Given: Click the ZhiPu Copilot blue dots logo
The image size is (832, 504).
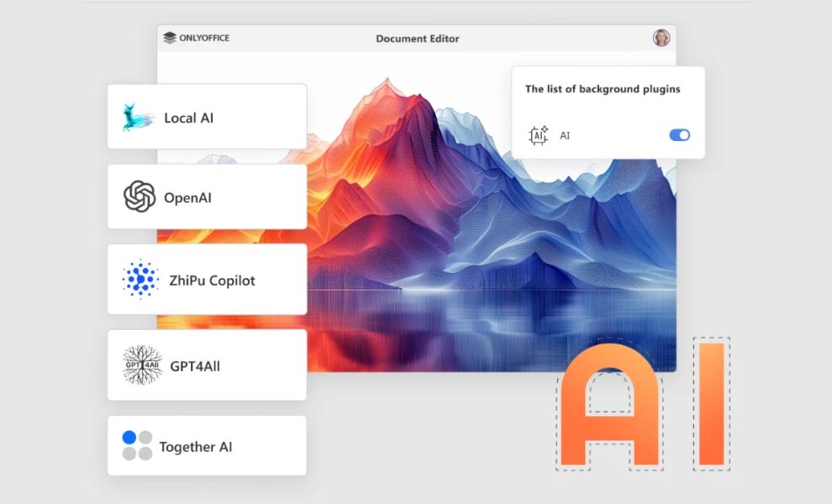Looking at the screenshot, I should coord(140,279).
